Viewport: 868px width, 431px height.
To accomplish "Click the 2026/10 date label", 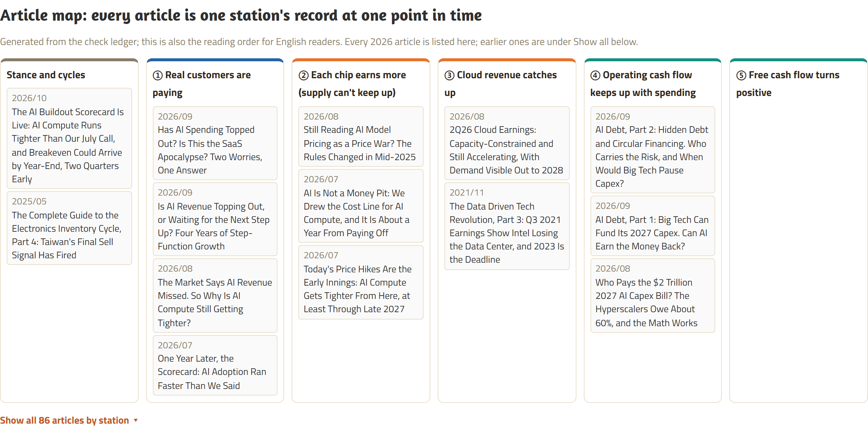I will 29,98.
